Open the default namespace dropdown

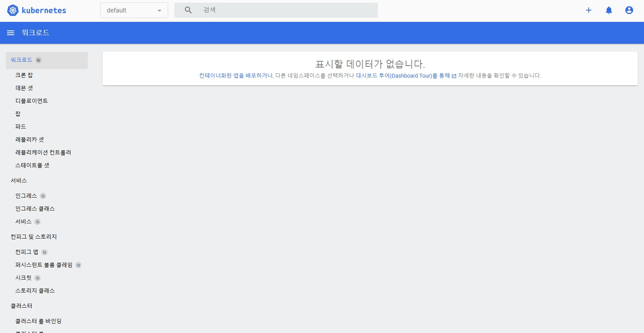134,10
